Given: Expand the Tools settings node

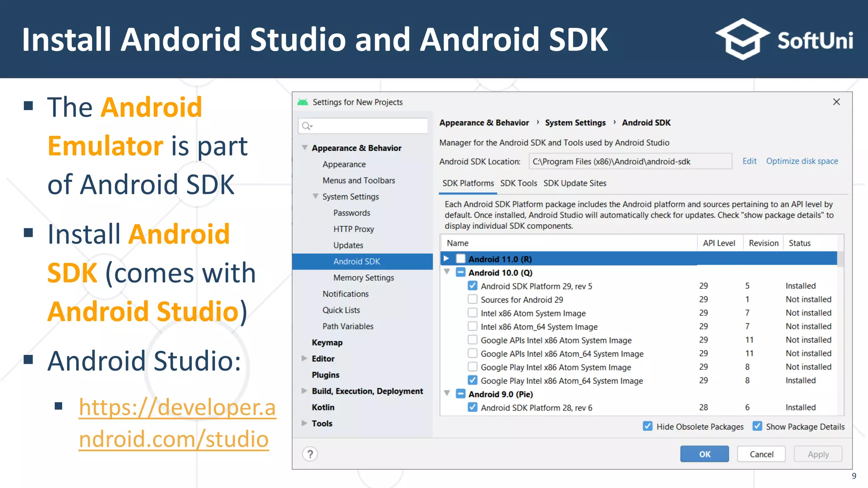Looking at the screenshot, I should pyautogui.click(x=304, y=423).
